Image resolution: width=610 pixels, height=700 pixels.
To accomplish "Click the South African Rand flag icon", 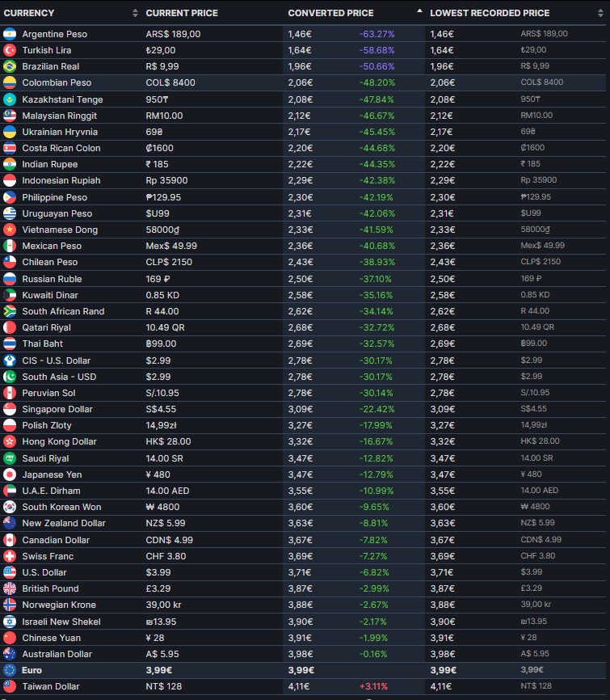I will 10,311.
